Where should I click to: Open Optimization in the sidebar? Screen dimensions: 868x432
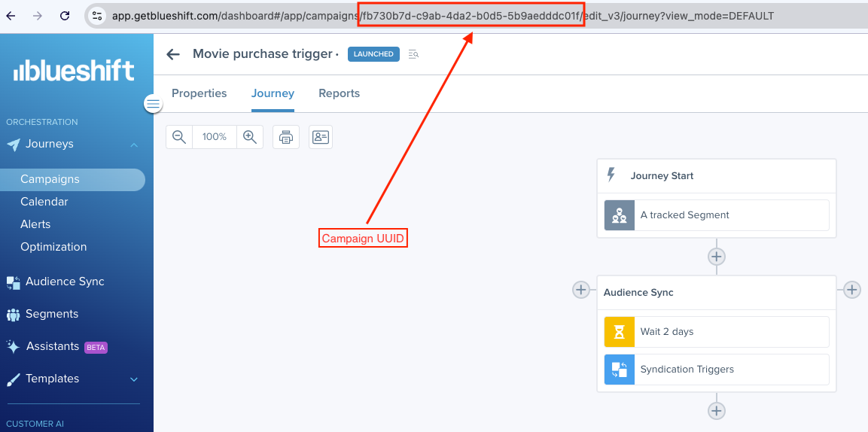53,248
